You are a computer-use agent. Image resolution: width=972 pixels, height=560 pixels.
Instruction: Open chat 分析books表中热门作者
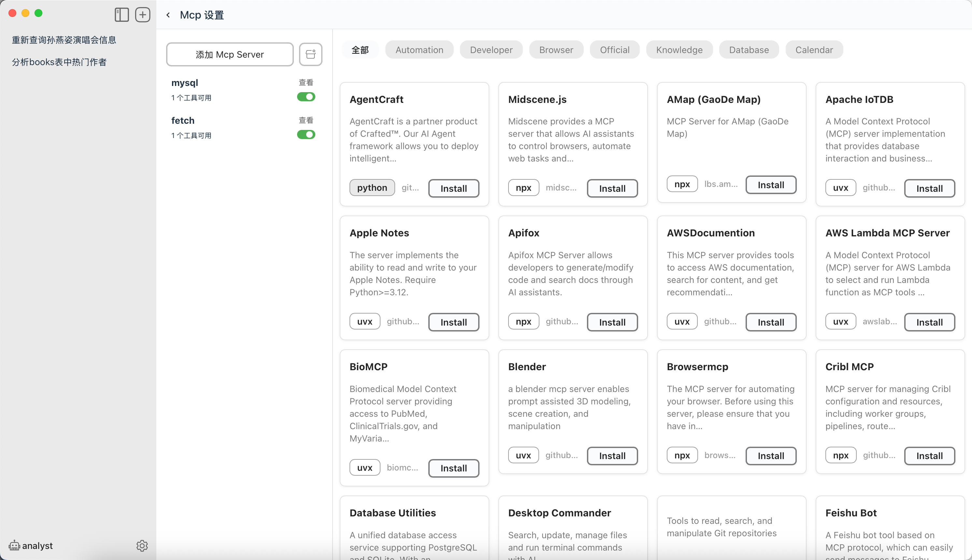coord(59,62)
